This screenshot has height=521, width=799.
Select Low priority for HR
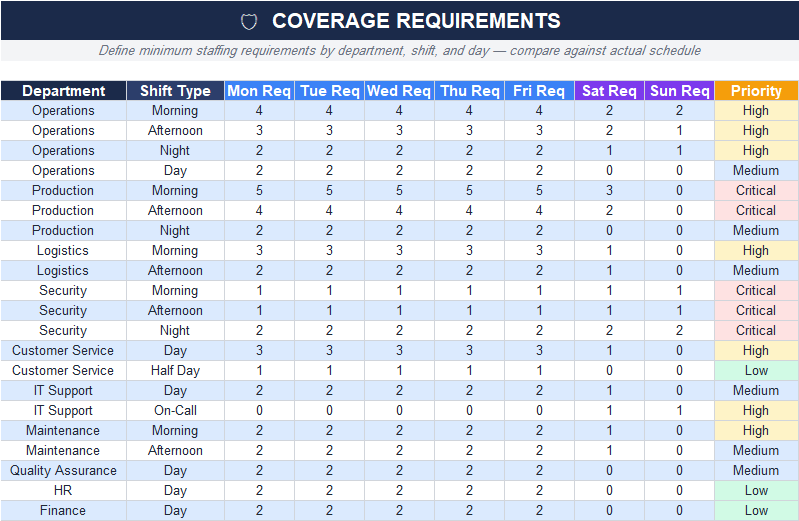point(756,490)
